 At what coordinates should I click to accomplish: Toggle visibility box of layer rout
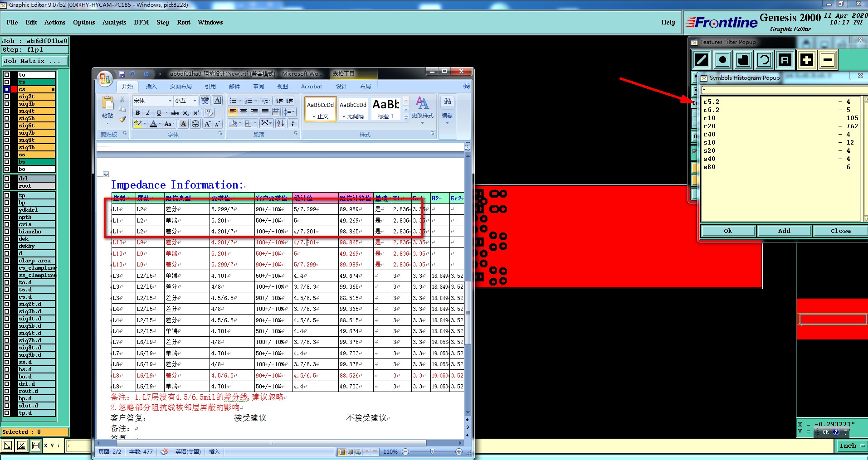pos(7,186)
